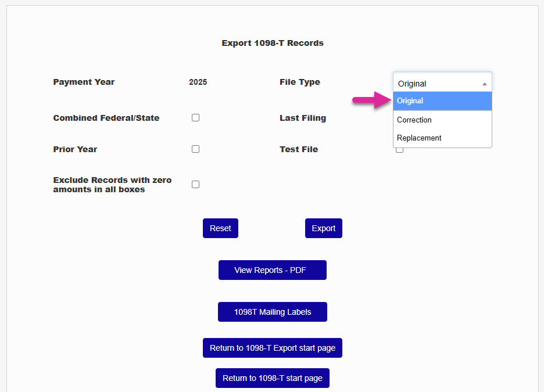Click the Last Filing label
The height and width of the screenshot is (392, 544).
[x=302, y=118]
